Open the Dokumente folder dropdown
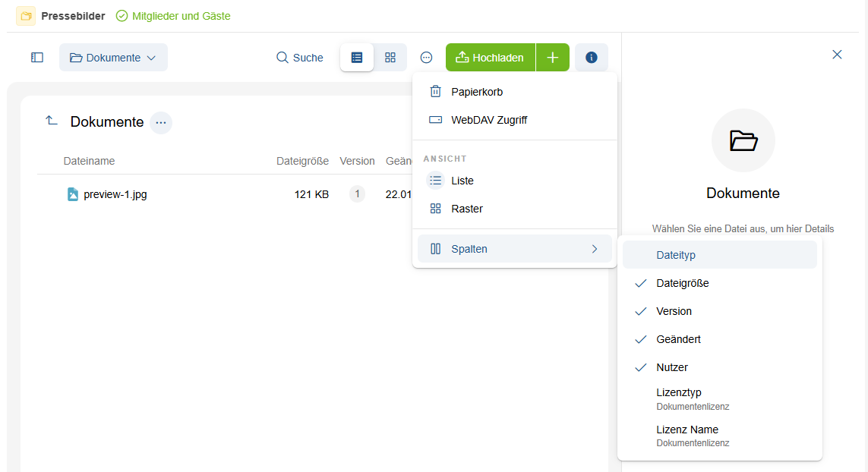The height and width of the screenshot is (472, 868). tap(113, 58)
